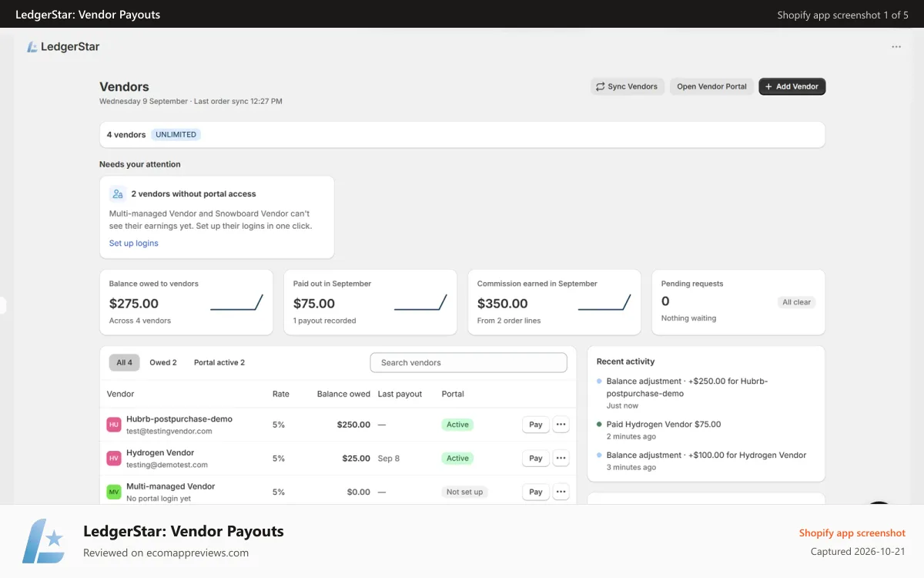Pay the Hydrogen Vendor
Screen dimensions: 924x578
click(536, 459)
